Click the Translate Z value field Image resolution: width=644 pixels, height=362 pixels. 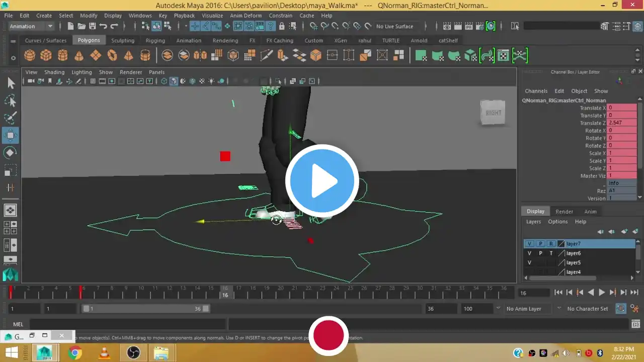pyautogui.click(x=622, y=123)
